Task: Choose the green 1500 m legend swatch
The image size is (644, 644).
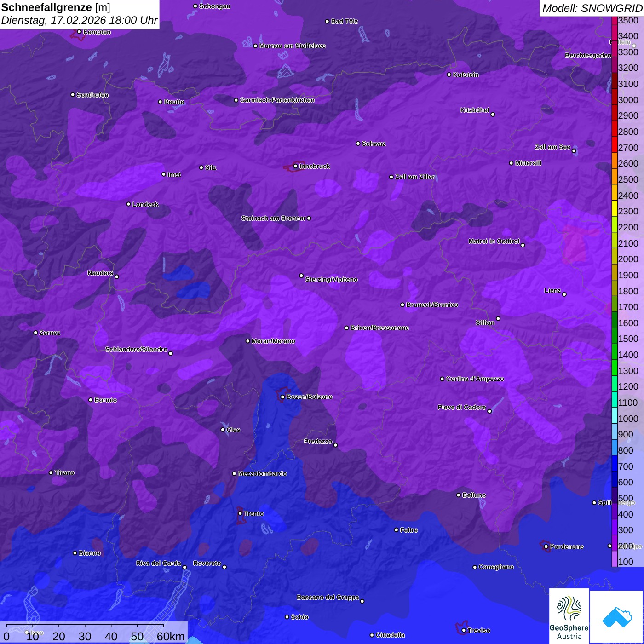Action: [615, 335]
